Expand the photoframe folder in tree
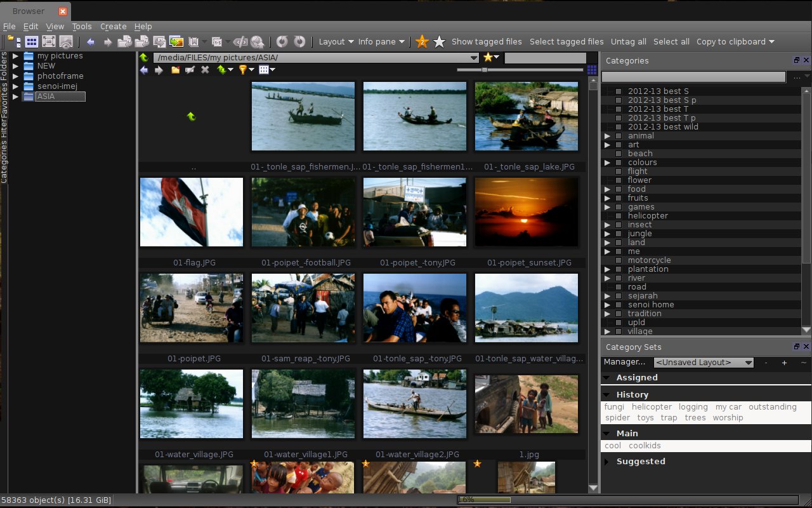Viewport: 812px width, 508px height. click(x=16, y=76)
